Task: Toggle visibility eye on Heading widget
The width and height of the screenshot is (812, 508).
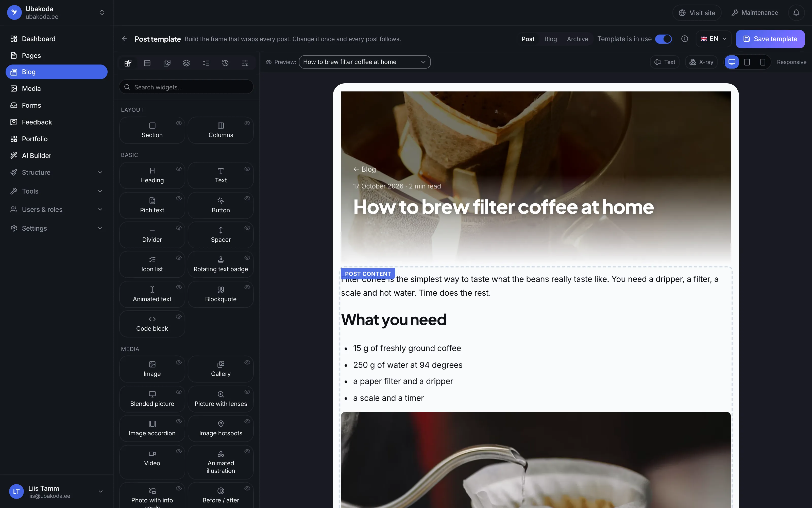Action: tap(179, 169)
